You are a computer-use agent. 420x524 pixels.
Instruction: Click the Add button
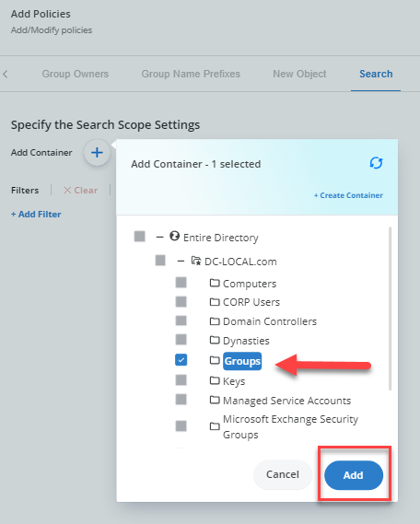[354, 475]
